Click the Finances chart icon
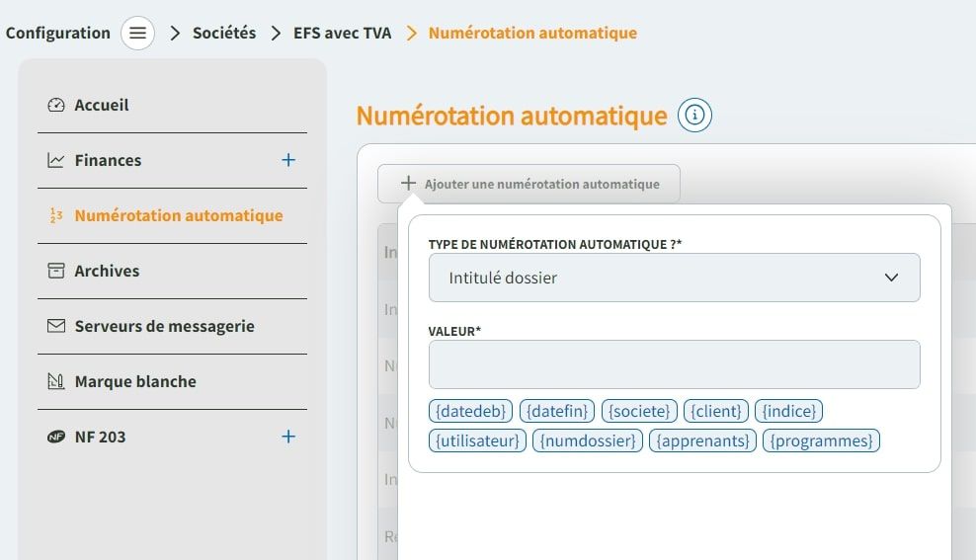The height and width of the screenshot is (560, 976). 56,160
